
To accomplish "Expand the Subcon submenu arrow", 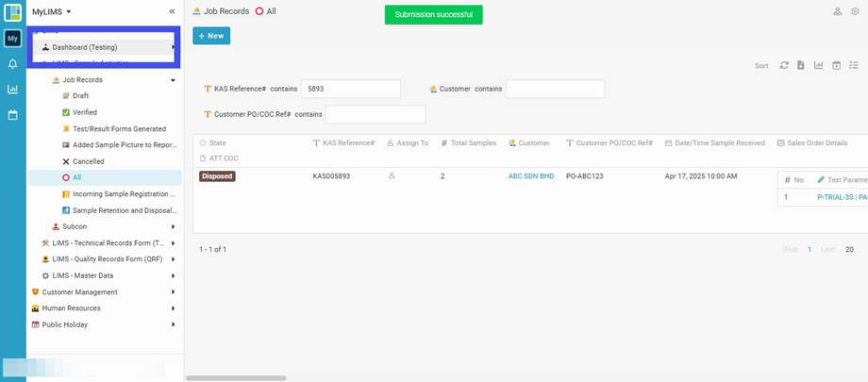I will (x=174, y=226).
